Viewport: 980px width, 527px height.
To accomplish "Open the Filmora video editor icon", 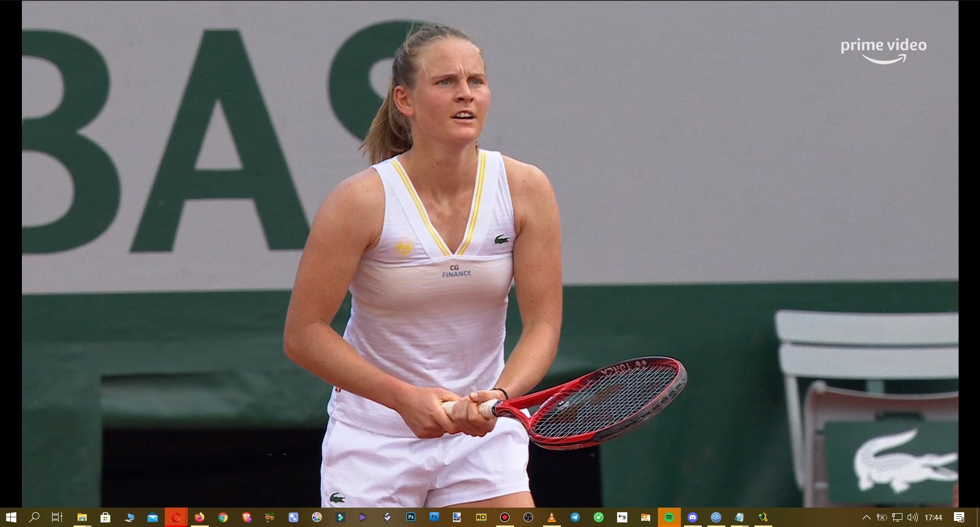I will [x=340, y=517].
